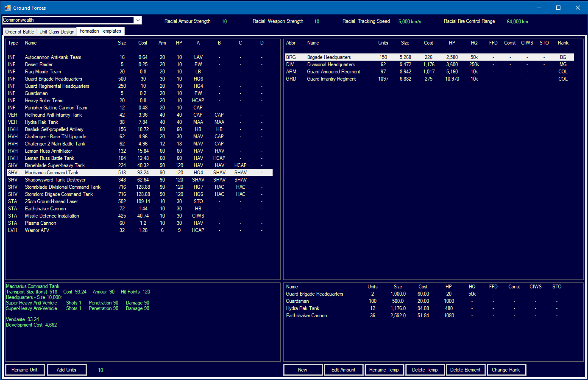Image resolution: width=588 pixels, height=380 pixels.
Task: Select Guard Infantry Regiment template
Action: point(429,79)
